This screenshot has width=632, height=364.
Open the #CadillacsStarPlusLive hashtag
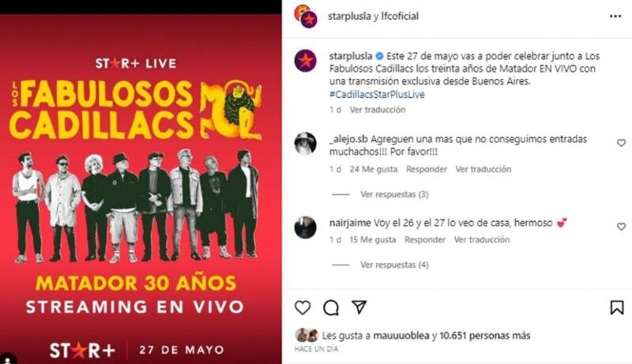click(x=377, y=95)
